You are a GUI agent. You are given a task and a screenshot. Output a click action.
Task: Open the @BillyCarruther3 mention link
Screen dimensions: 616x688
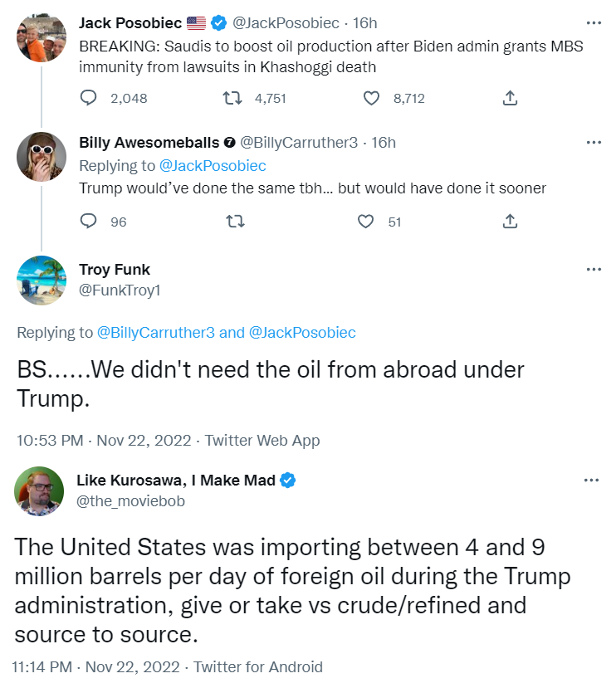click(x=158, y=333)
